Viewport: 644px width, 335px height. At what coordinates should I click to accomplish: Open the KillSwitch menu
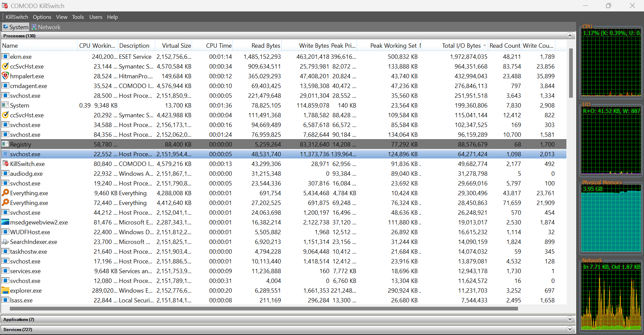coord(17,17)
